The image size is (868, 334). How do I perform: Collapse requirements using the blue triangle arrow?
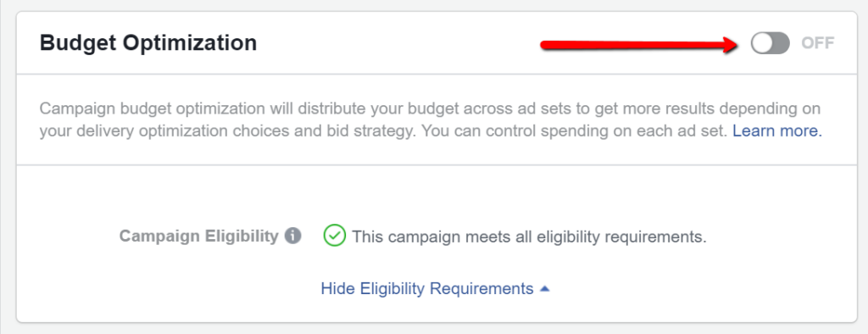[x=545, y=288]
